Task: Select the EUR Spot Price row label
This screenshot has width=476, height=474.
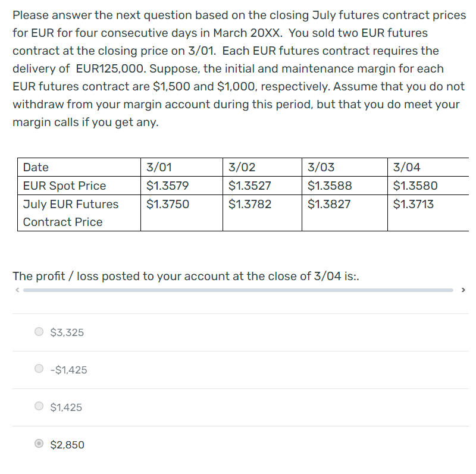Action: 64,186
